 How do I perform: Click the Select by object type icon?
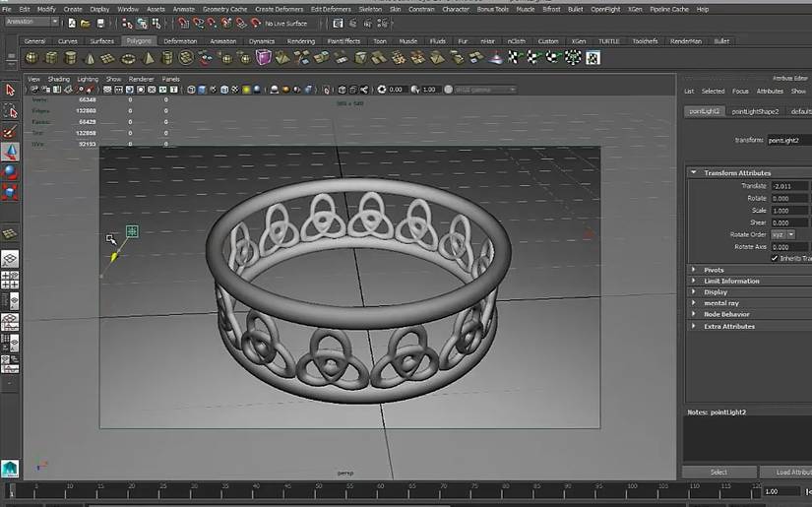tap(142, 24)
